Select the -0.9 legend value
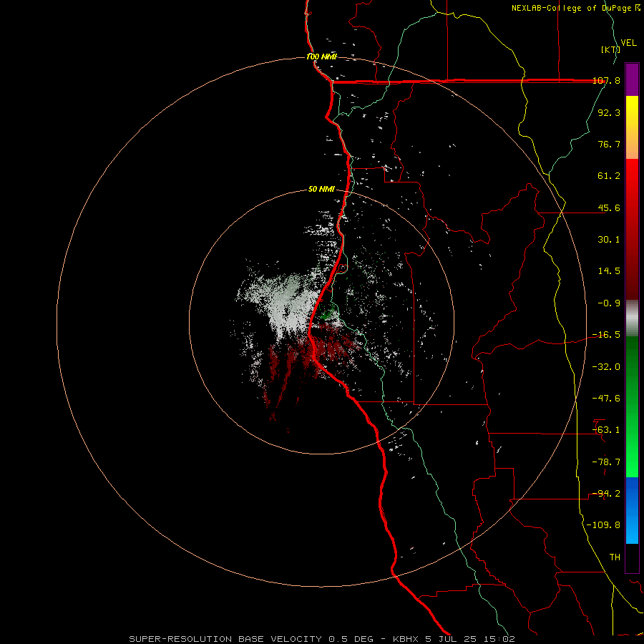 (609, 303)
